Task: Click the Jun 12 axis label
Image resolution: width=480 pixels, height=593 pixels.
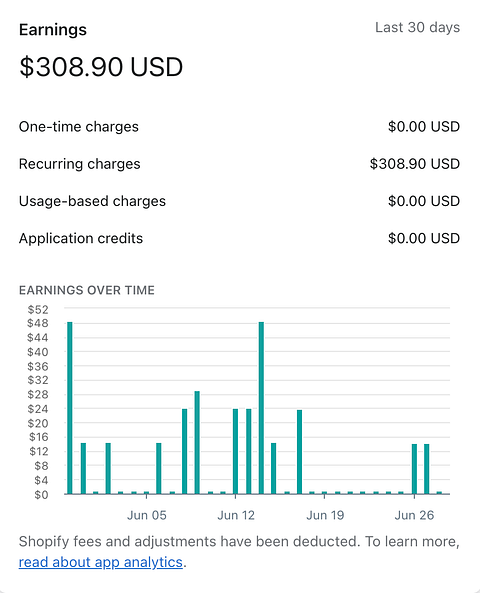Action: [236, 515]
